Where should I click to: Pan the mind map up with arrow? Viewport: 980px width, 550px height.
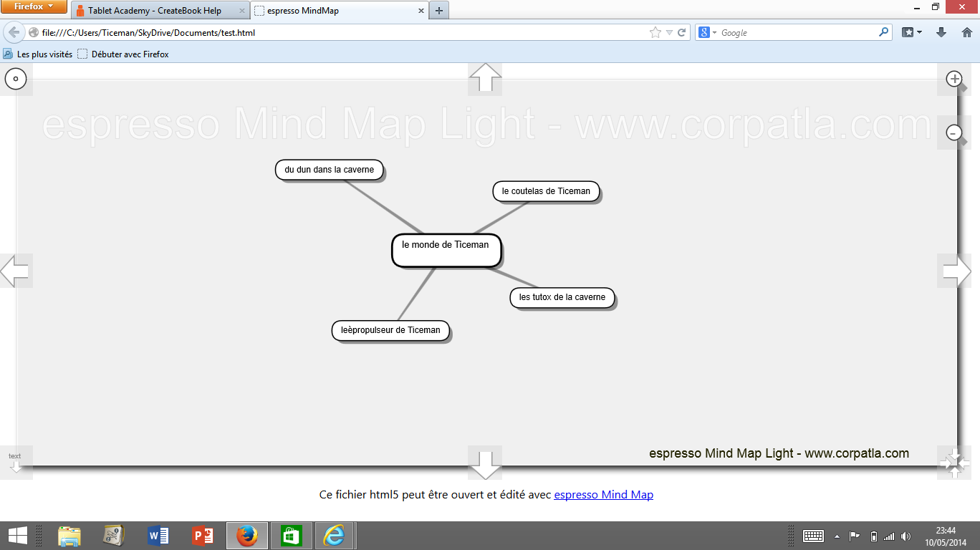[485, 78]
